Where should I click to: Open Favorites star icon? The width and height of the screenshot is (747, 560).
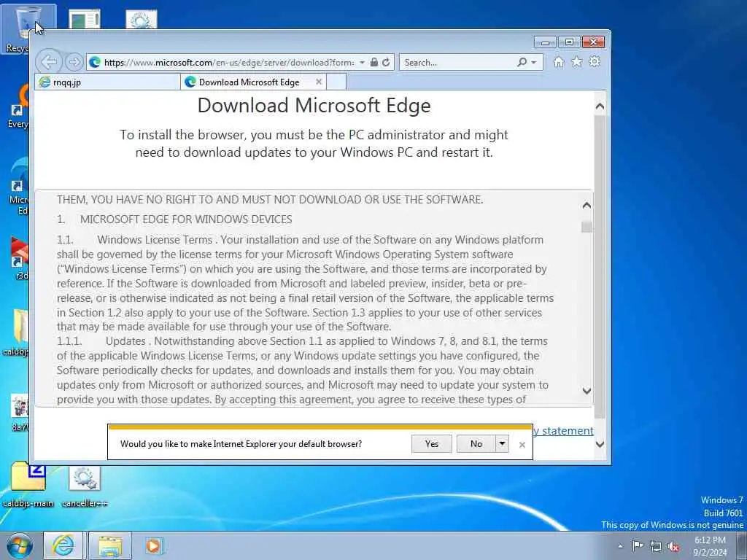click(x=577, y=61)
